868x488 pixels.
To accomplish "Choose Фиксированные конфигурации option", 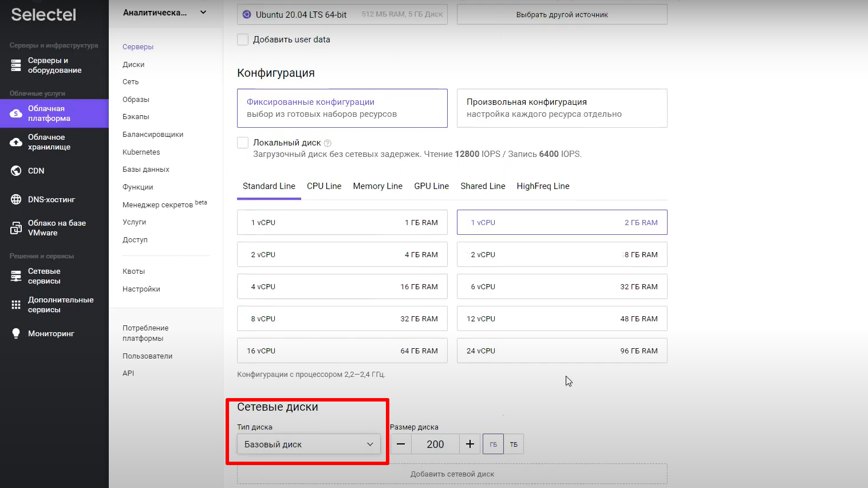I will click(x=342, y=108).
